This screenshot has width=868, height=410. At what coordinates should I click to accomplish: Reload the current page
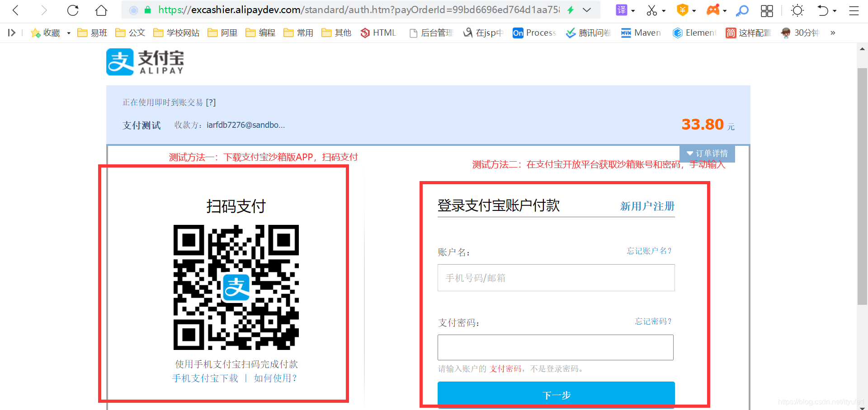coord(73,10)
